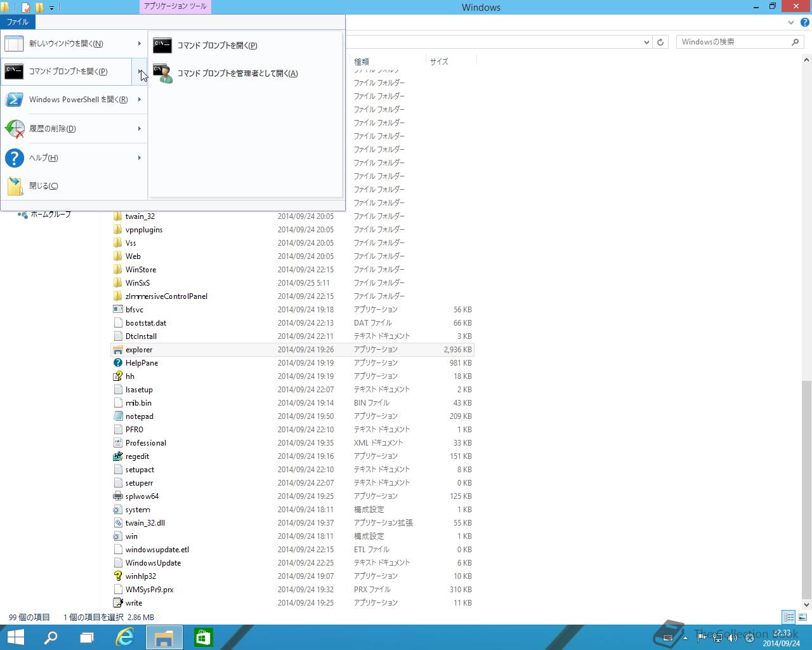This screenshot has height=650, width=812.
Task: Open the アプリケーション ツール contextual tab
Action: pos(174,6)
